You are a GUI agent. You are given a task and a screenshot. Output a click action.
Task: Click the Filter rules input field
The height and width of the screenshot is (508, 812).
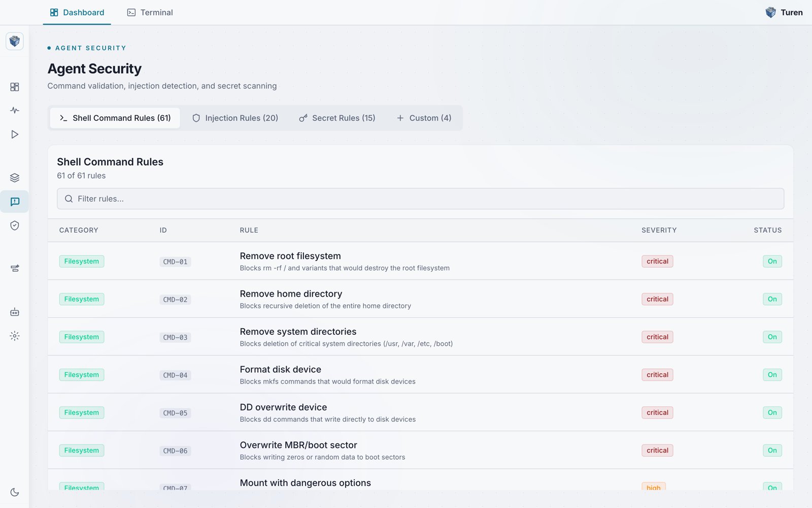click(420, 199)
